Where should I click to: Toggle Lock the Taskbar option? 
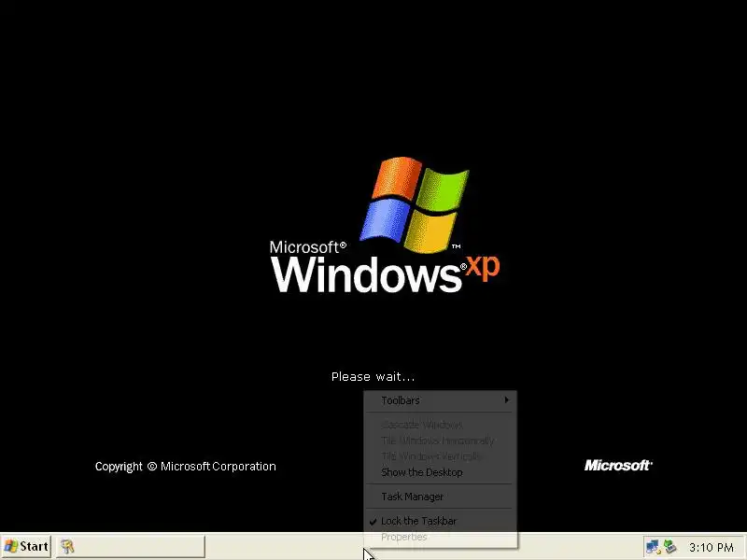[x=440, y=521]
